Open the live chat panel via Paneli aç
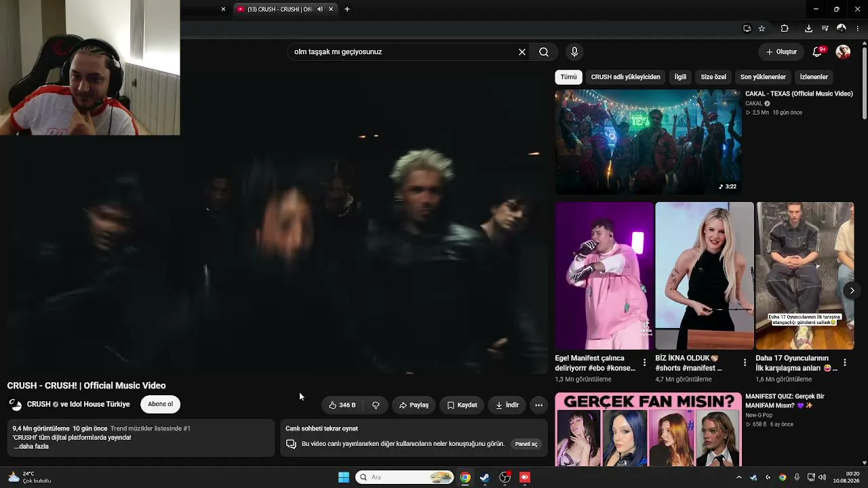This screenshot has height=488, width=868. click(526, 444)
